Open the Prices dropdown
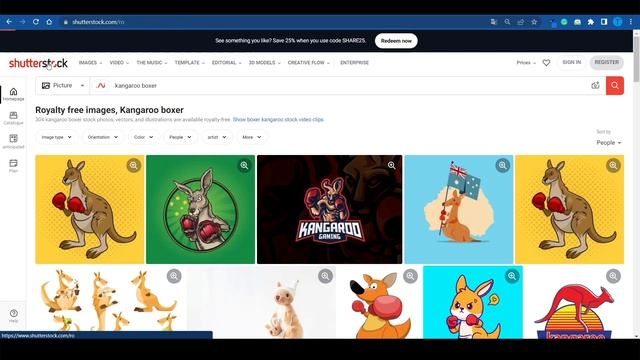640x360 pixels. (526, 63)
